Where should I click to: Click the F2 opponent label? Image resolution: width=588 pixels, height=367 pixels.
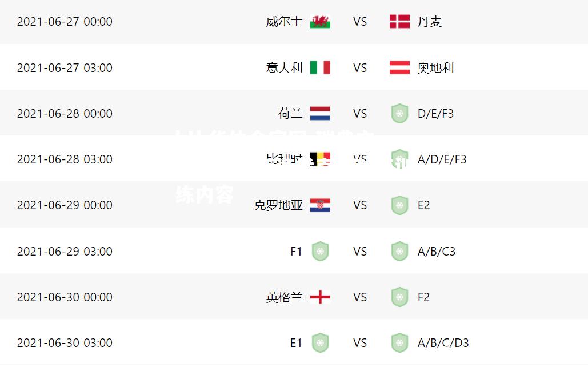click(423, 297)
